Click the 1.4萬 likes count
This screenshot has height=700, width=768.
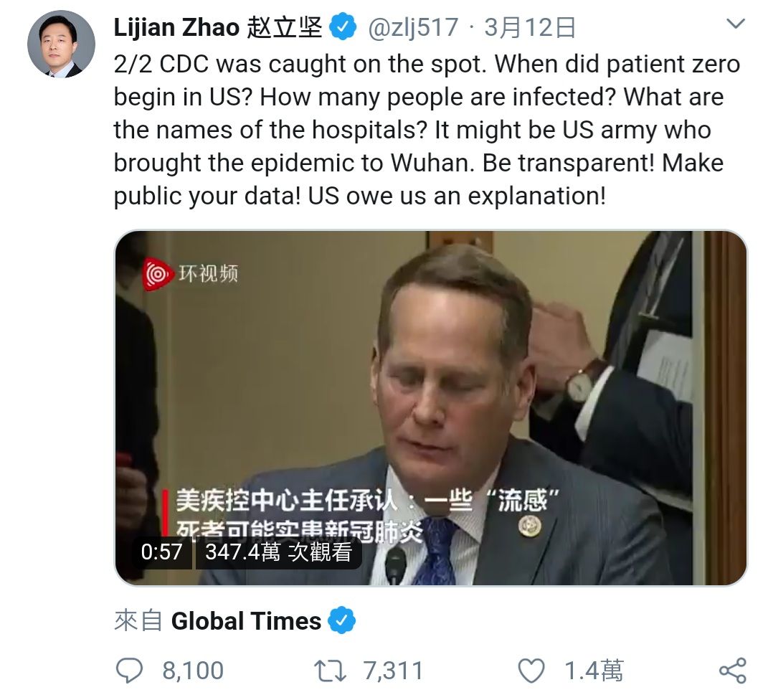[594, 671]
